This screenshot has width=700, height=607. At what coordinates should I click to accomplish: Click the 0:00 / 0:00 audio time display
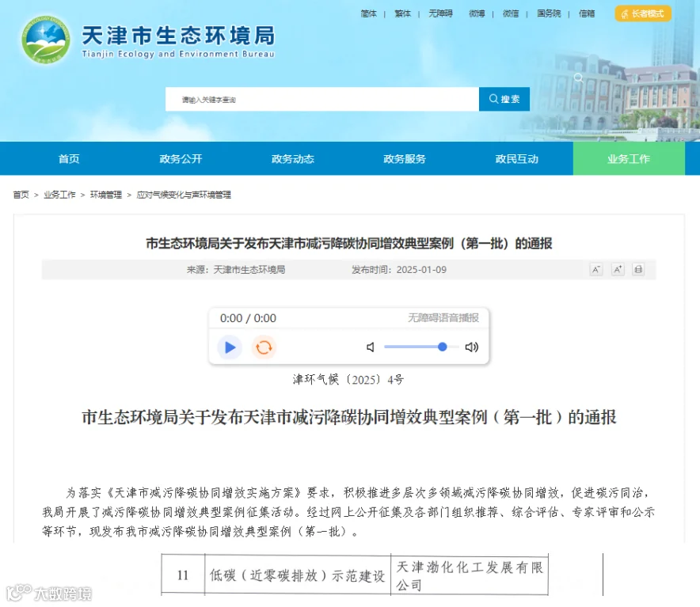pyautogui.click(x=248, y=318)
